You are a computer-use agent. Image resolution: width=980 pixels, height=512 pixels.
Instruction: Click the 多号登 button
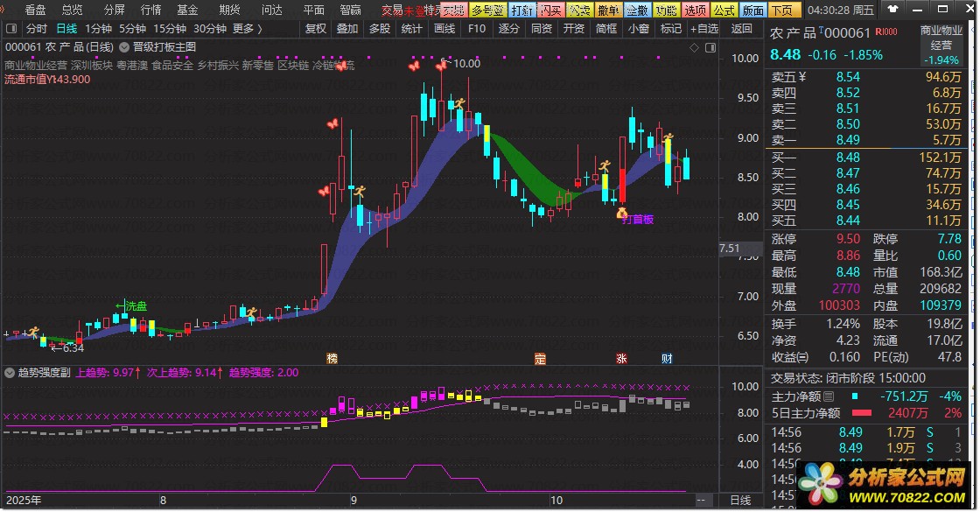tap(487, 10)
